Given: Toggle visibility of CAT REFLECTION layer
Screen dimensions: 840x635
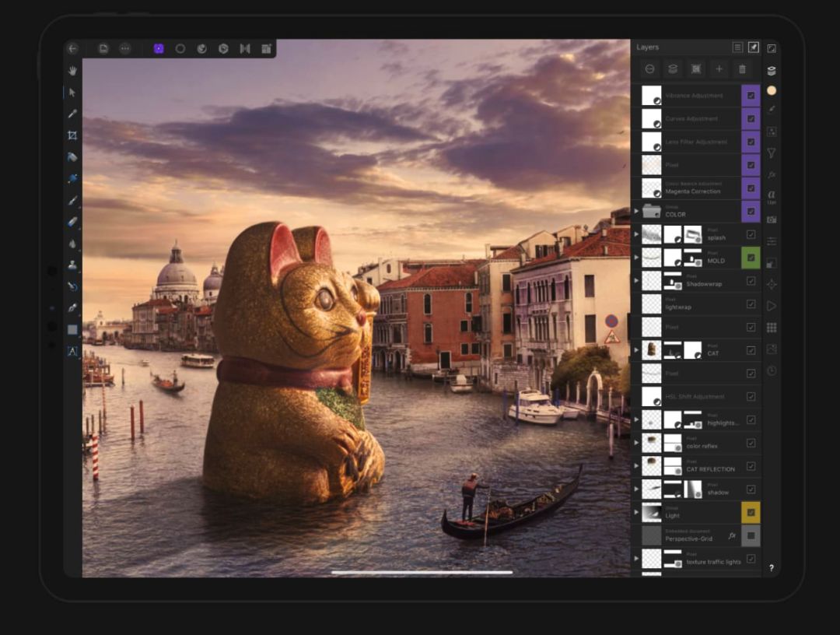Looking at the screenshot, I should (751, 466).
